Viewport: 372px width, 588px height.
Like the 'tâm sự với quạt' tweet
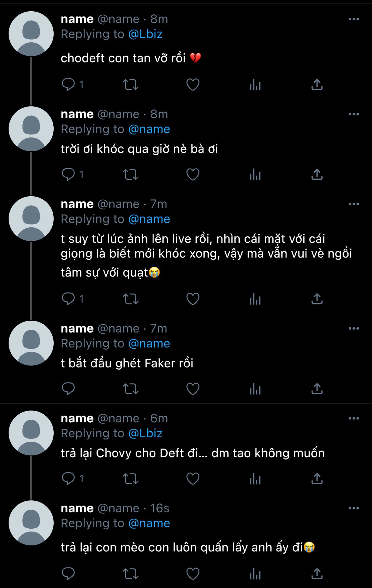(193, 299)
